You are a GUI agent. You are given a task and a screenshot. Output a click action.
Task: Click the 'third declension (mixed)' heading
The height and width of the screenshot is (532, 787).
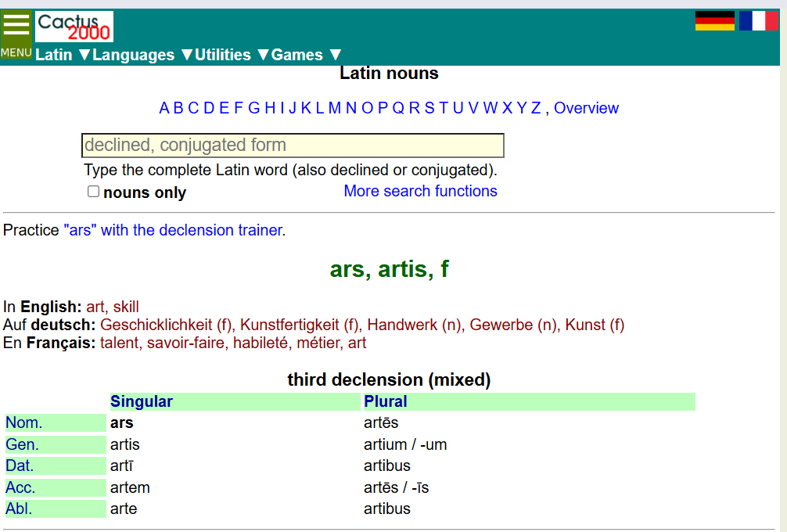point(389,379)
